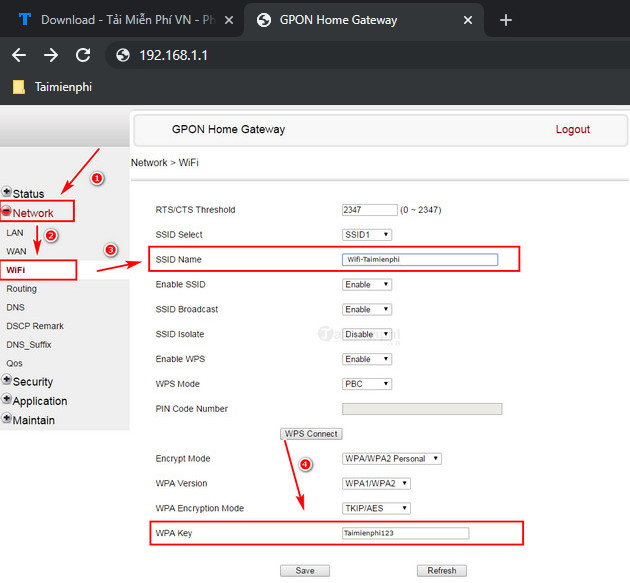This screenshot has height=583, width=630.
Task: Open the LAN settings page
Action: tap(15, 233)
